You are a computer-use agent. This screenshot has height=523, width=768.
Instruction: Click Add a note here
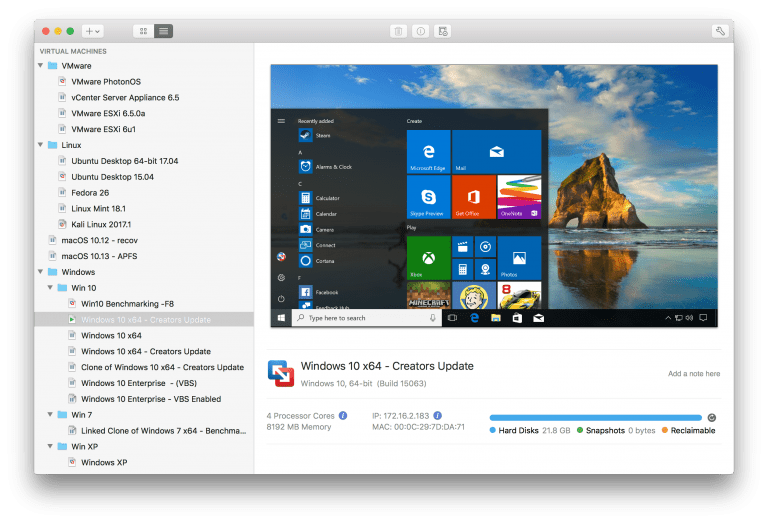click(x=694, y=374)
